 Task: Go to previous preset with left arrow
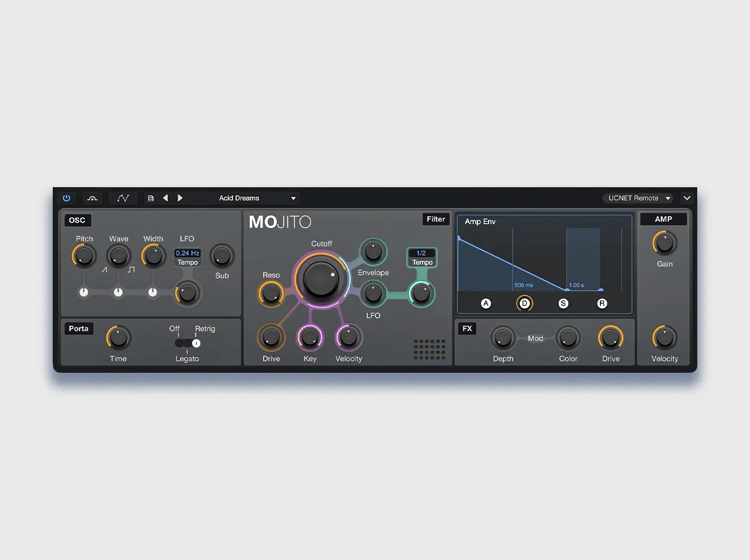[166, 198]
